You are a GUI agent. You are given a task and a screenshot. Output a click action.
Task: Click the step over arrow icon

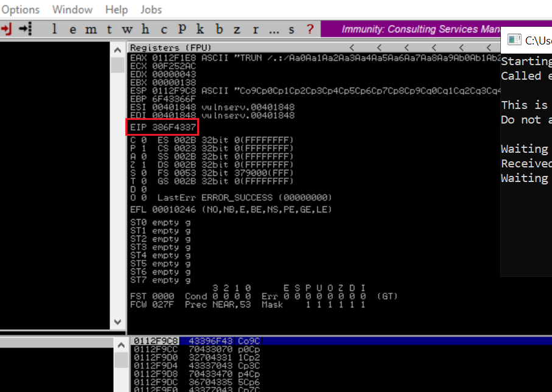click(x=24, y=29)
